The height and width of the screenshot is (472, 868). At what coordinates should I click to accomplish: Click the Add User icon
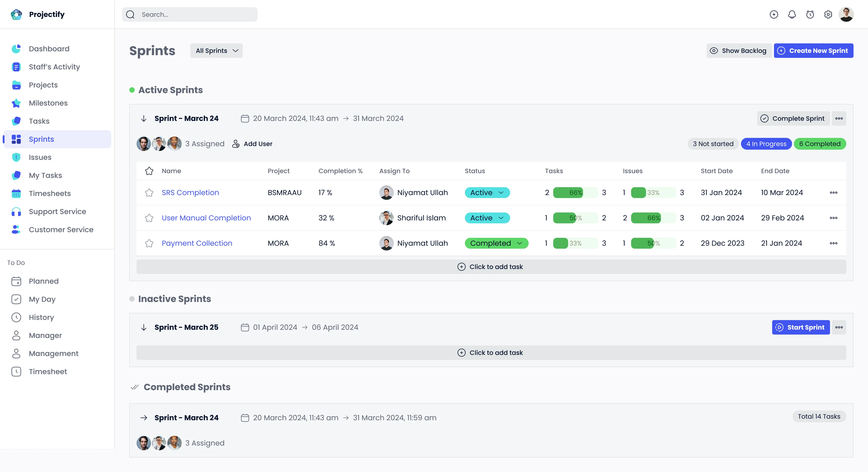click(x=236, y=144)
